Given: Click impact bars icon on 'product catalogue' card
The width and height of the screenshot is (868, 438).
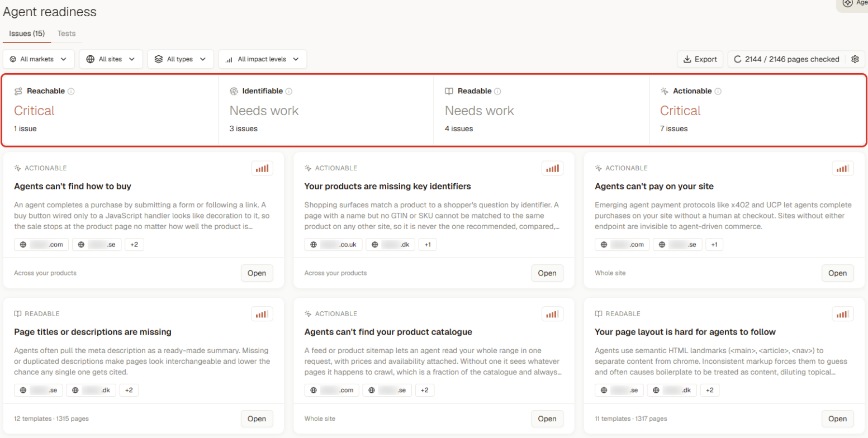Looking at the screenshot, I should 553,314.
